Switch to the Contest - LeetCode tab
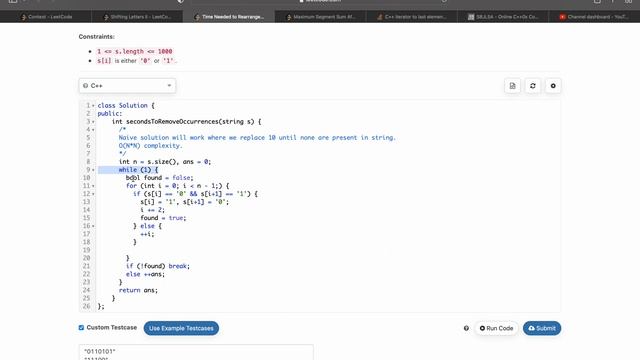Viewport: 640px width, 360px height. [x=46, y=17]
